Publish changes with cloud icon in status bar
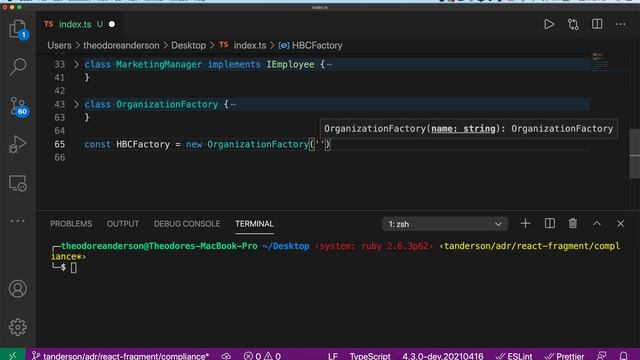 tap(226, 356)
